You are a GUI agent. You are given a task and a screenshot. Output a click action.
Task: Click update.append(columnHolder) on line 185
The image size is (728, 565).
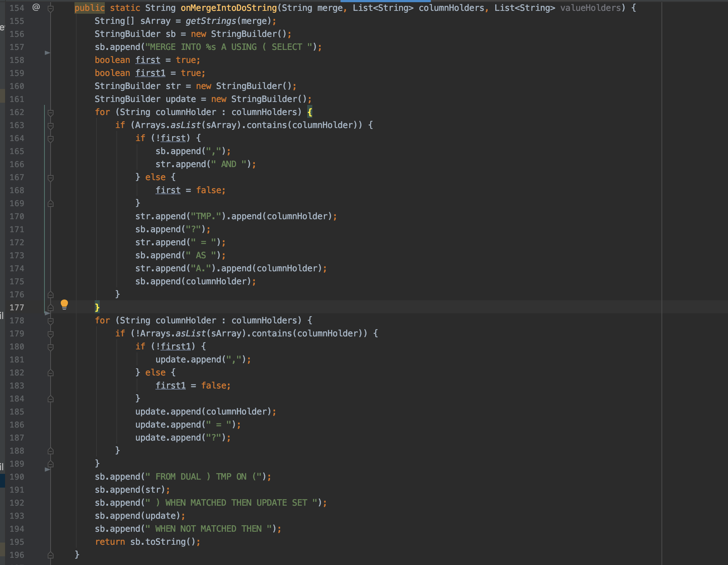pos(203,412)
